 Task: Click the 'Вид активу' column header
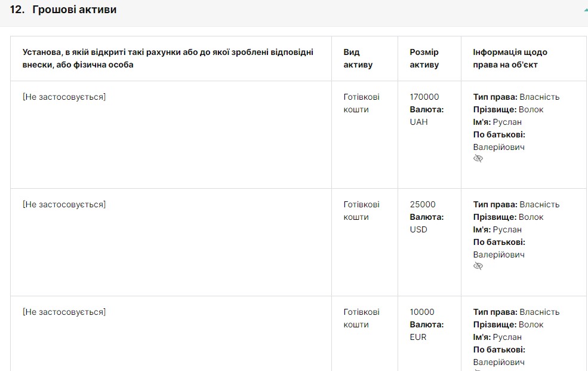click(x=358, y=59)
